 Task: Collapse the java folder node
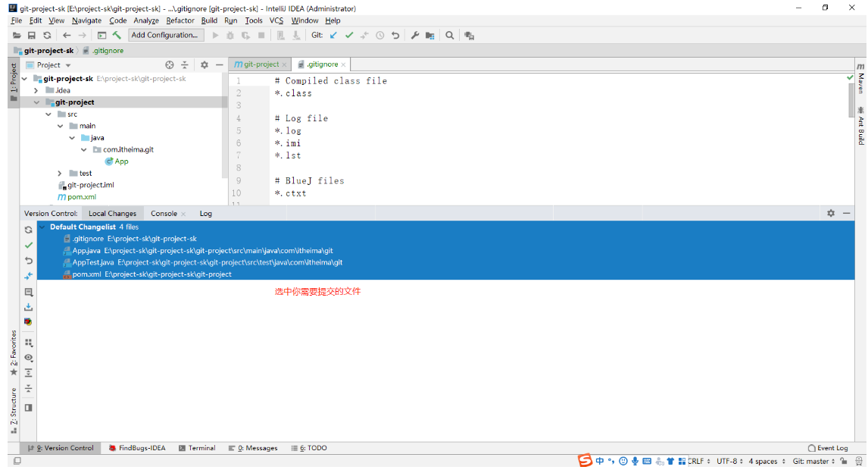pos(72,138)
